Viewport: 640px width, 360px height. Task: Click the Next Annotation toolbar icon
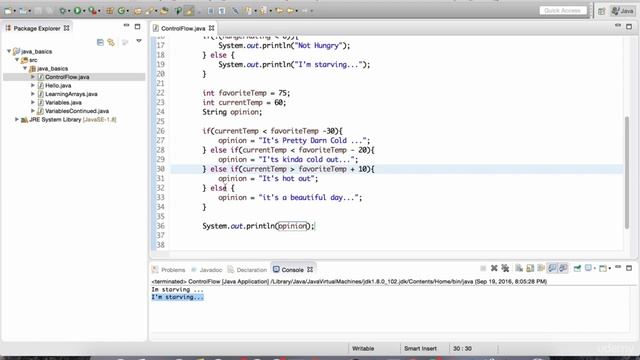click(x=248, y=11)
